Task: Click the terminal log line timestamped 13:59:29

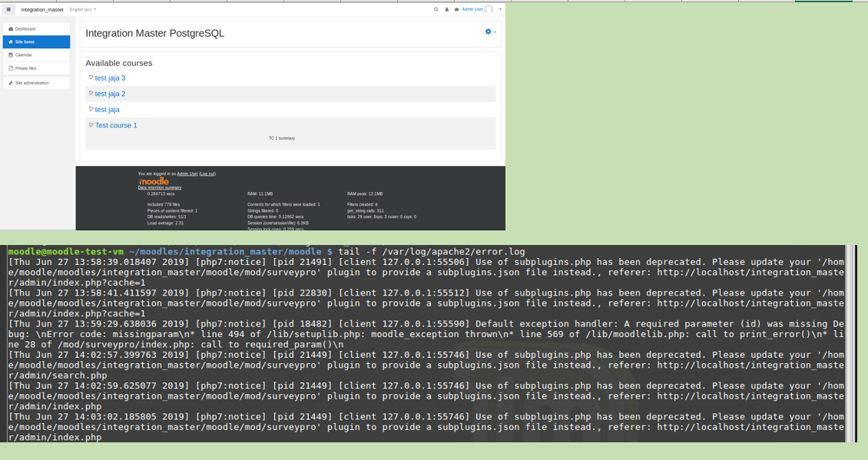Action: pos(426,334)
